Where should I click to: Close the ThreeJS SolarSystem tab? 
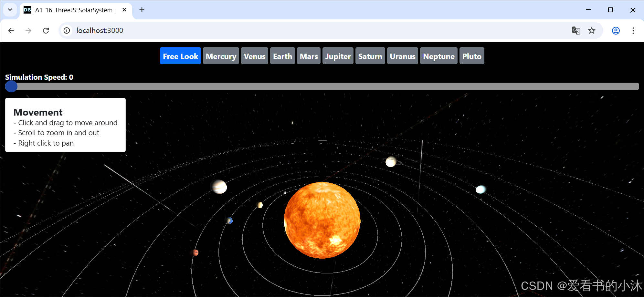(x=124, y=10)
